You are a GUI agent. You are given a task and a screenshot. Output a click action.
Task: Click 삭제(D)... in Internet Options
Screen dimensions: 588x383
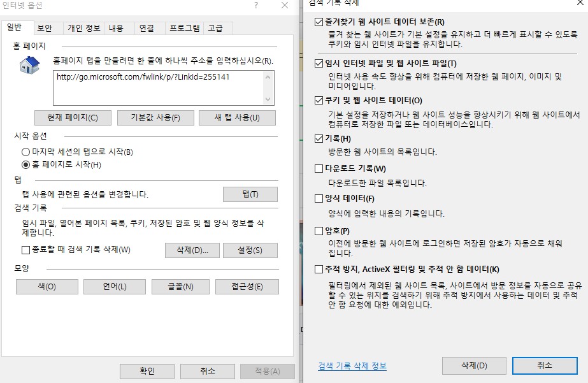pos(192,250)
